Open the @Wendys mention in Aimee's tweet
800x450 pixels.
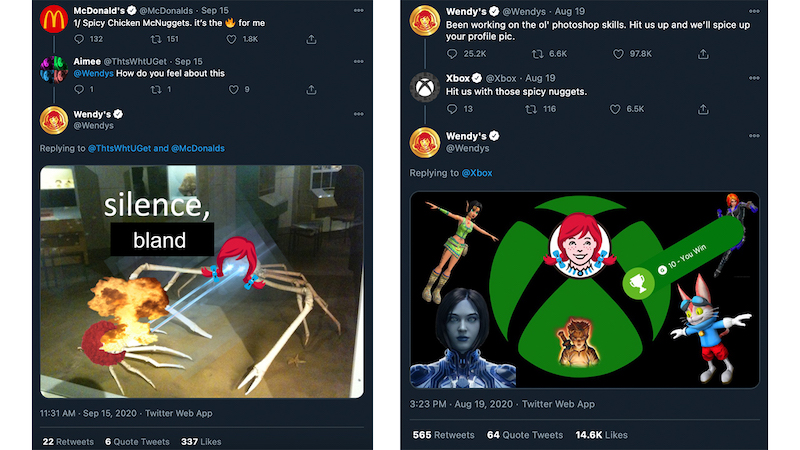91,72
